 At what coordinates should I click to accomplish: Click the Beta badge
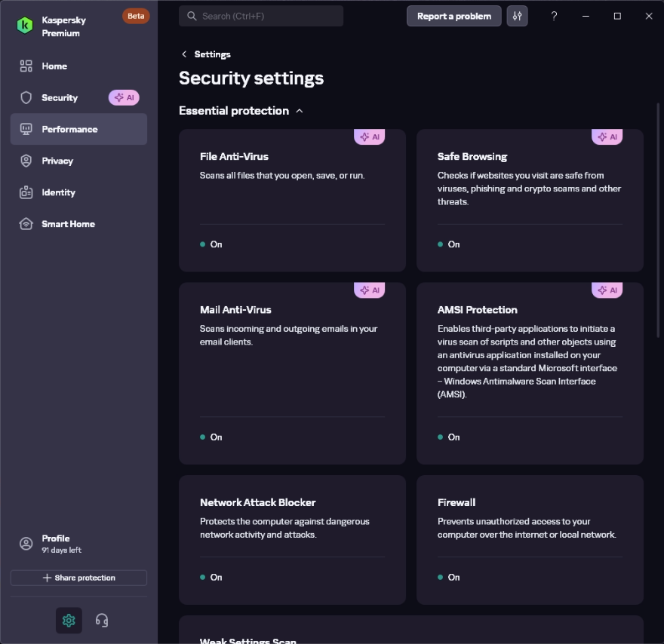coord(136,16)
